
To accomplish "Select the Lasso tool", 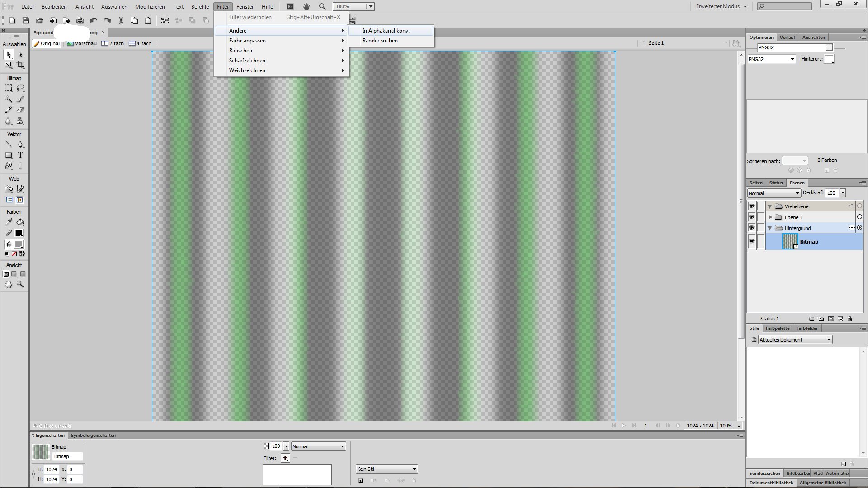I will 20,89.
